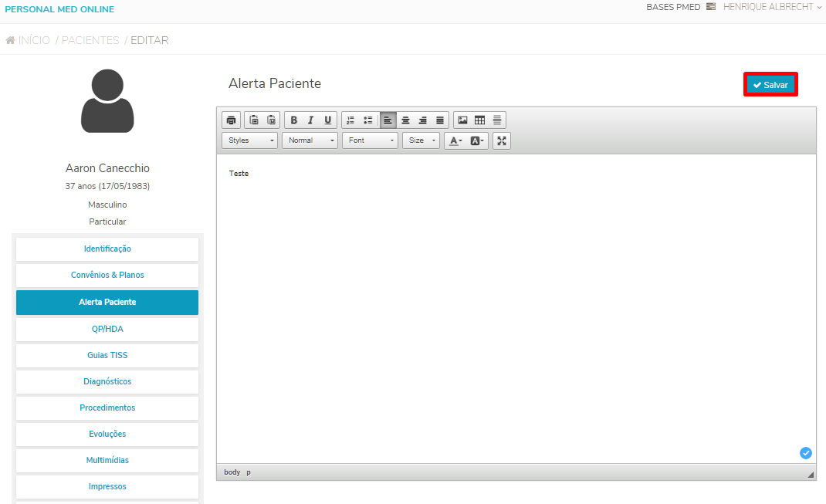Insert a numbered list
The image size is (826, 504).
350,120
